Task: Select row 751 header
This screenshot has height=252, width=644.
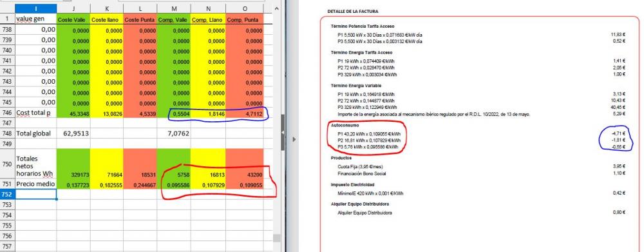Action: tap(7, 184)
